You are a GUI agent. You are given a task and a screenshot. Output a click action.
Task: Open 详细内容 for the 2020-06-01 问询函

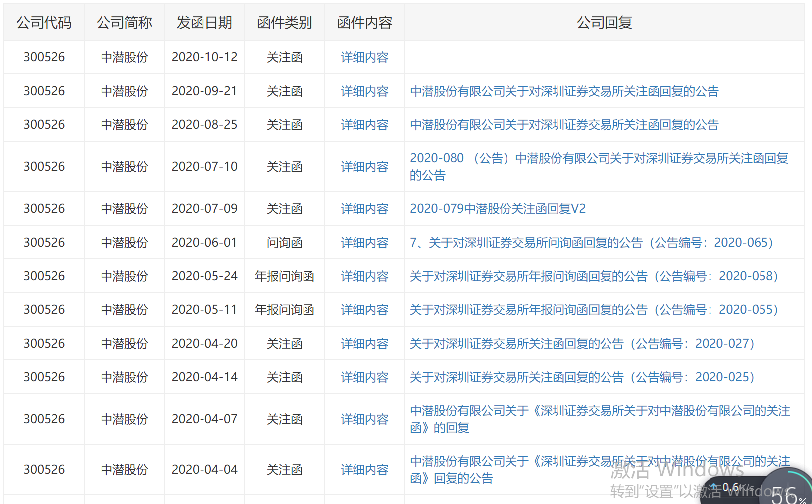click(x=364, y=243)
